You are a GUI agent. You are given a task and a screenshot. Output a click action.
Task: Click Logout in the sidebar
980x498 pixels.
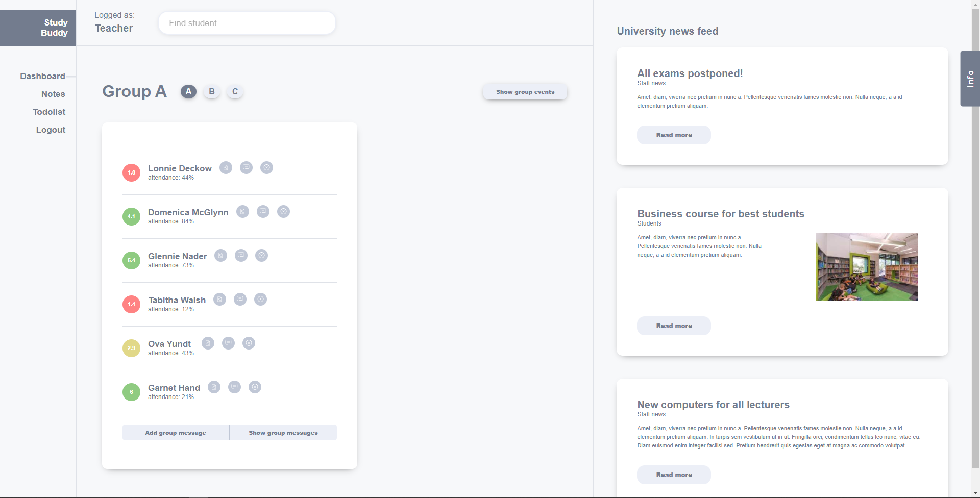[x=51, y=130]
